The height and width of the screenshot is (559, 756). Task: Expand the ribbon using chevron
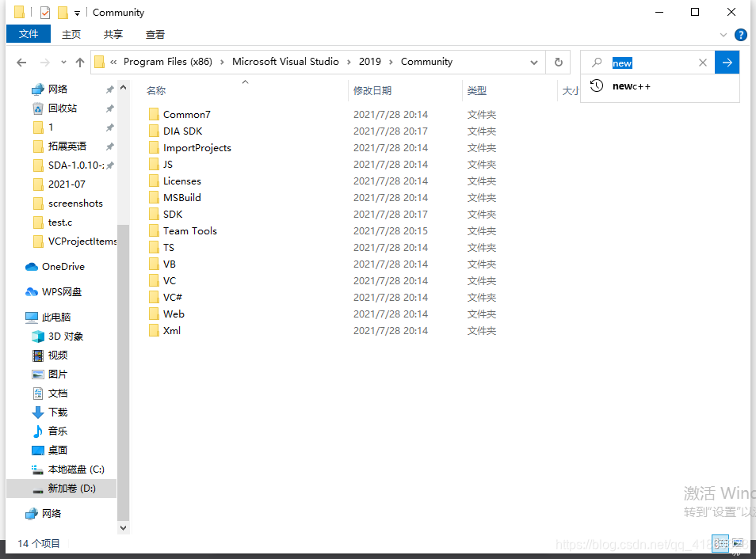724,35
